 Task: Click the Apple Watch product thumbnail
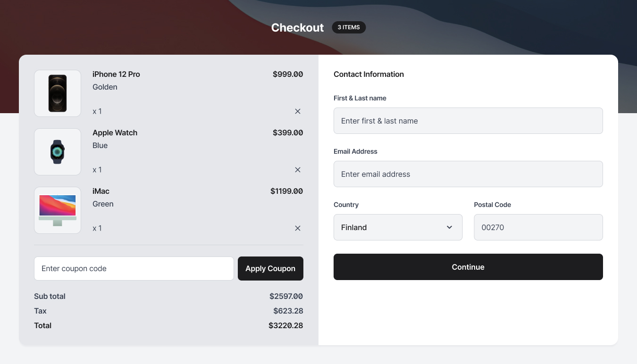[57, 151]
